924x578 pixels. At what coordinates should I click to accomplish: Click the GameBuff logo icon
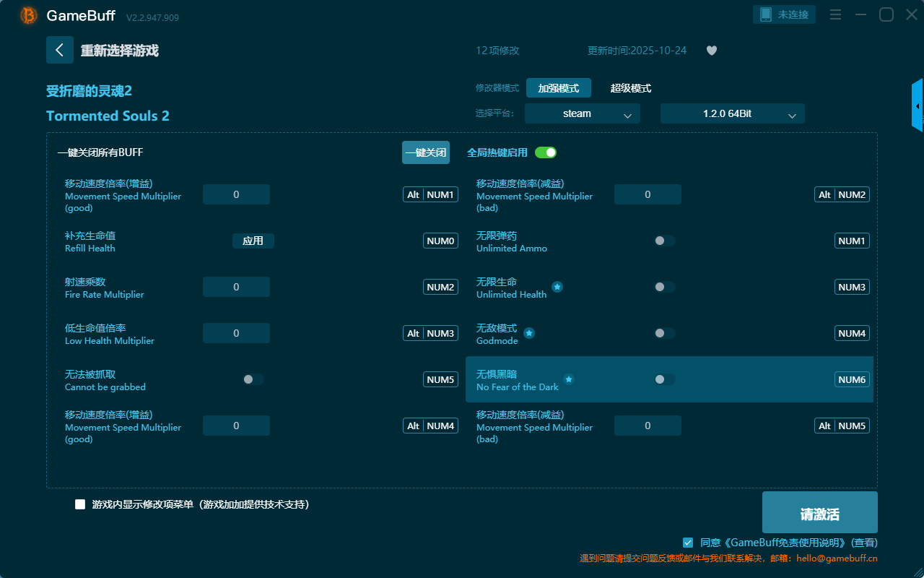point(29,15)
